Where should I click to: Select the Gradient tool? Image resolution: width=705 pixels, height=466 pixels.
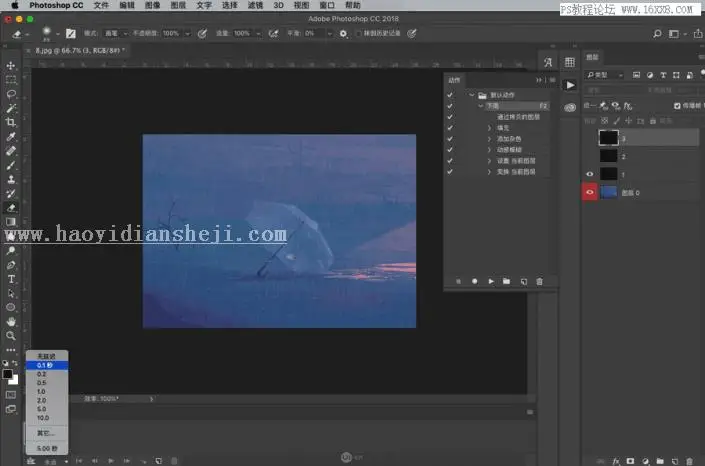coord(11,221)
